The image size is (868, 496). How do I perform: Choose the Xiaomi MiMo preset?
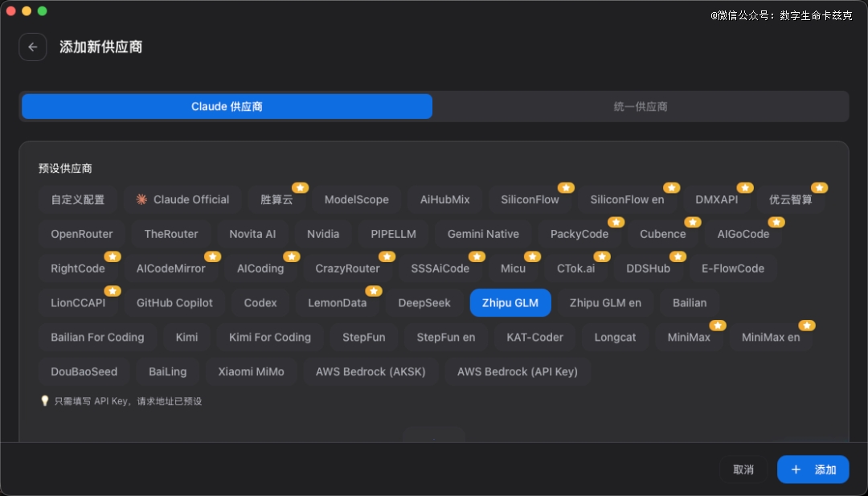point(251,372)
